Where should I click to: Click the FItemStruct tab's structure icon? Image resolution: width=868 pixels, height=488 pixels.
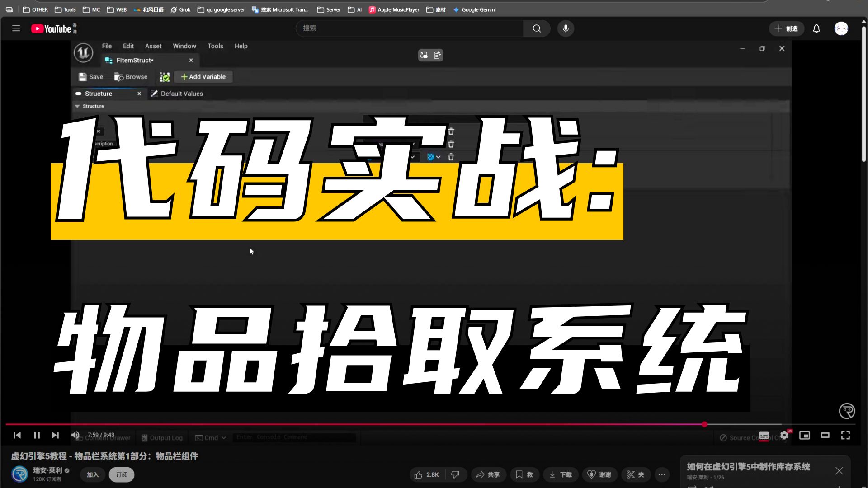point(108,60)
